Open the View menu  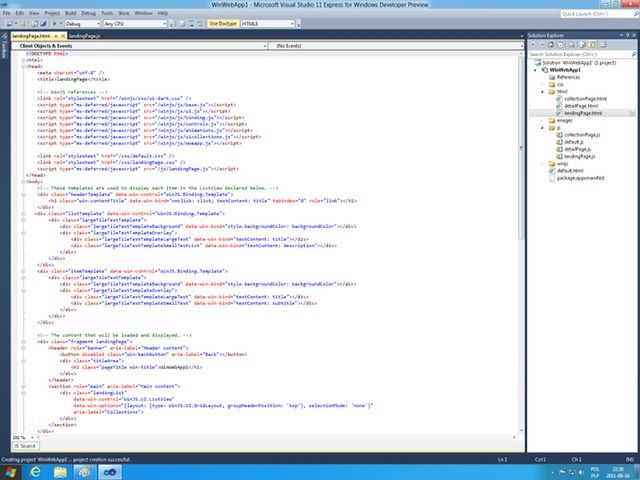(x=34, y=13)
